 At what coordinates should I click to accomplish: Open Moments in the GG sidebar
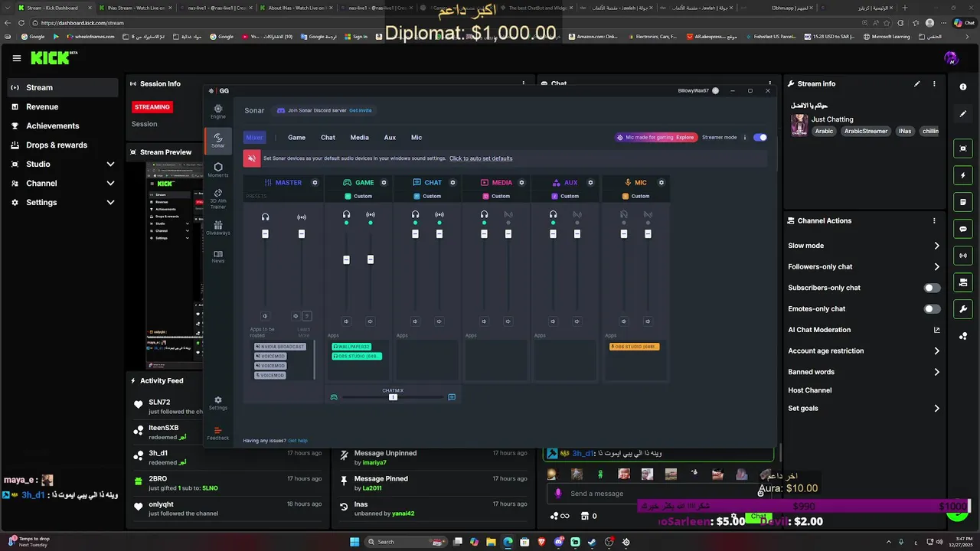tap(218, 170)
